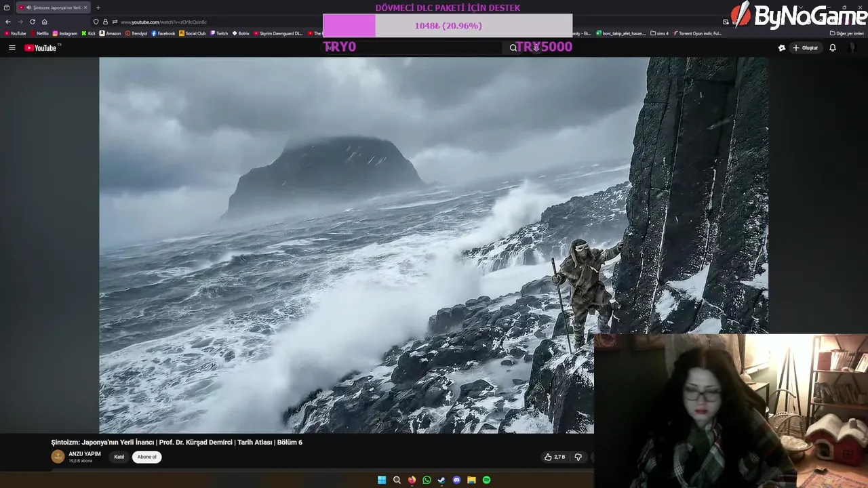Open the tab list icon at top-left
Viewport: 868px width, 488px height.
click(x=7, y=7)
